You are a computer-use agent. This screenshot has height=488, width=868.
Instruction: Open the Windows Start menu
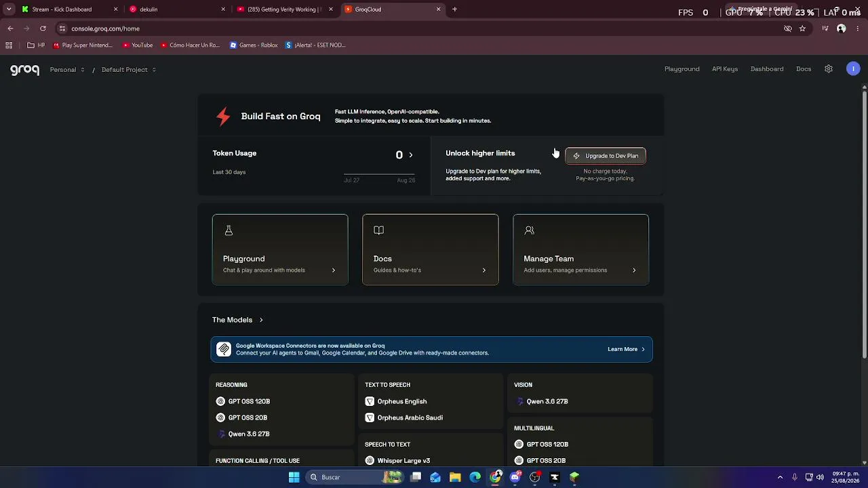pyautogui.click(x=294, y=477)
